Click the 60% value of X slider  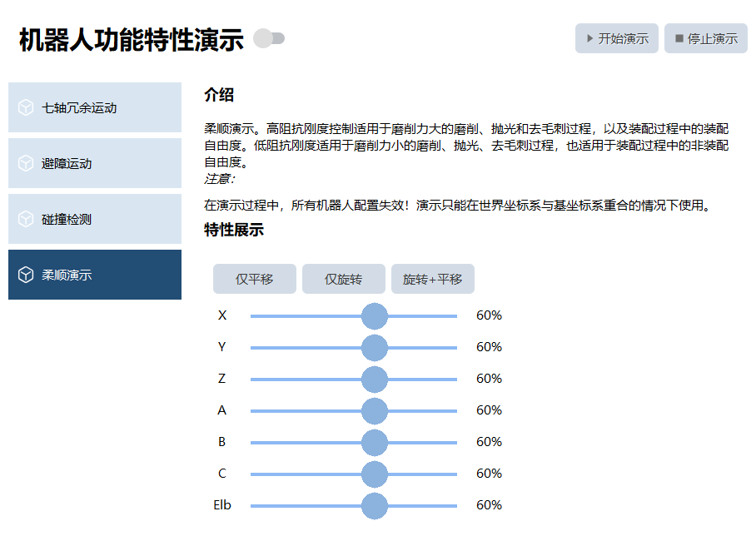(x=489, y=315)
